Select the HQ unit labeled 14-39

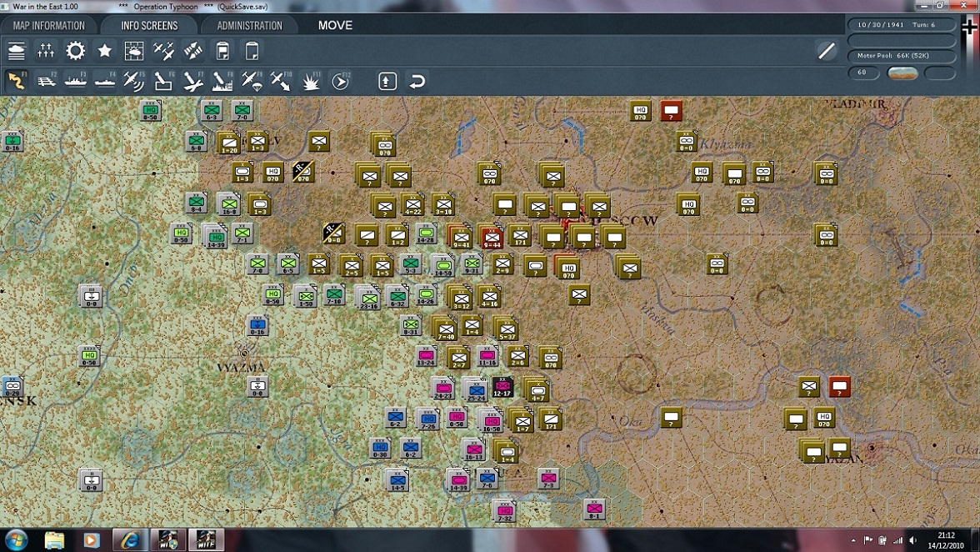[x=216, y=236]
